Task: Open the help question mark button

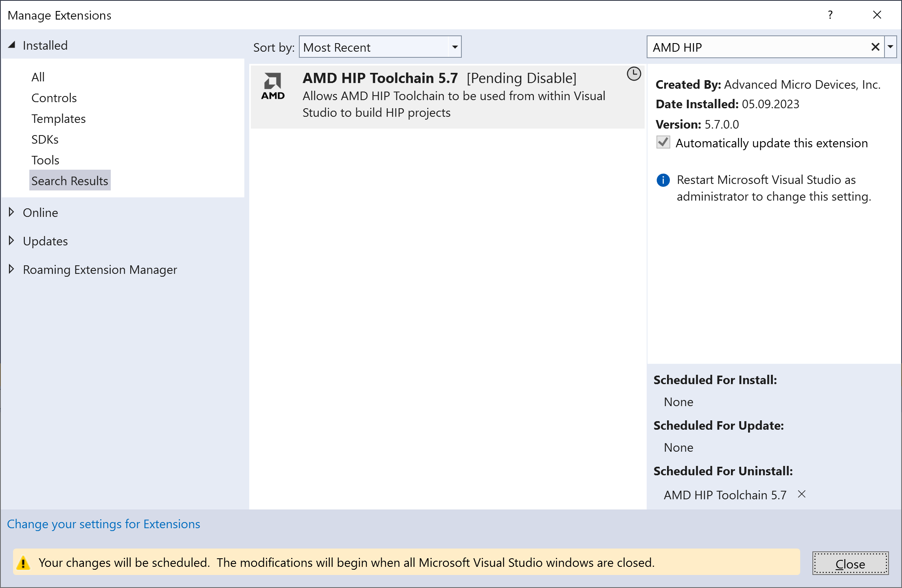Action: point(830,15)
